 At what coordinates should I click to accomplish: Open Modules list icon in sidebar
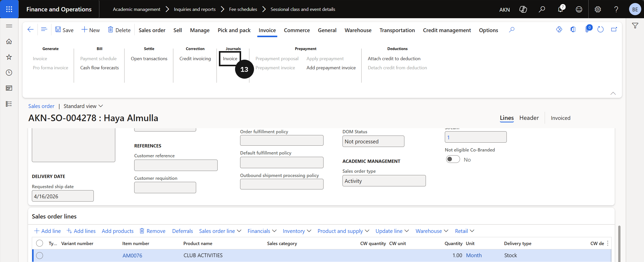coord(9,104)
